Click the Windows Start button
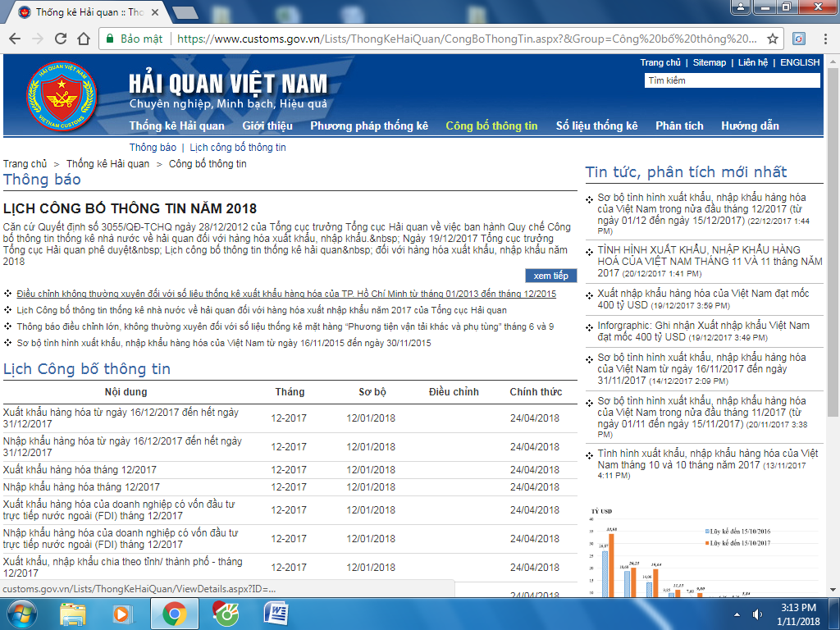 22,613
